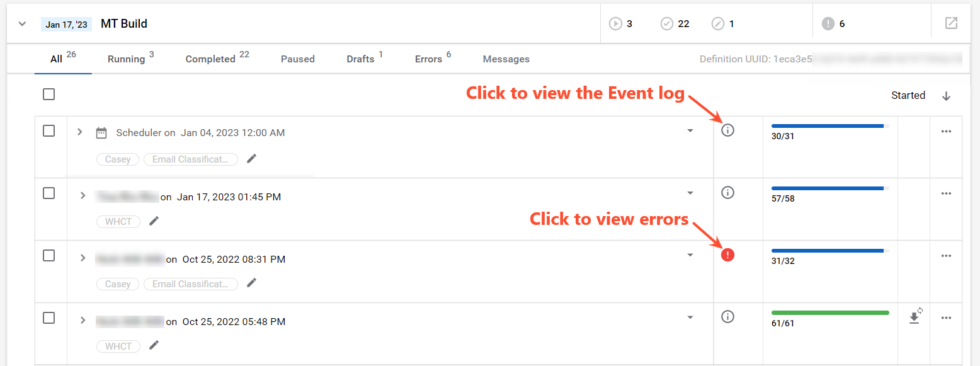Image resolution: width=980 pixels, height=366 pixels.
Task: Edit tags pencil icon on Scheduler row
Action: pyautogui.click(x=252, y=159)
